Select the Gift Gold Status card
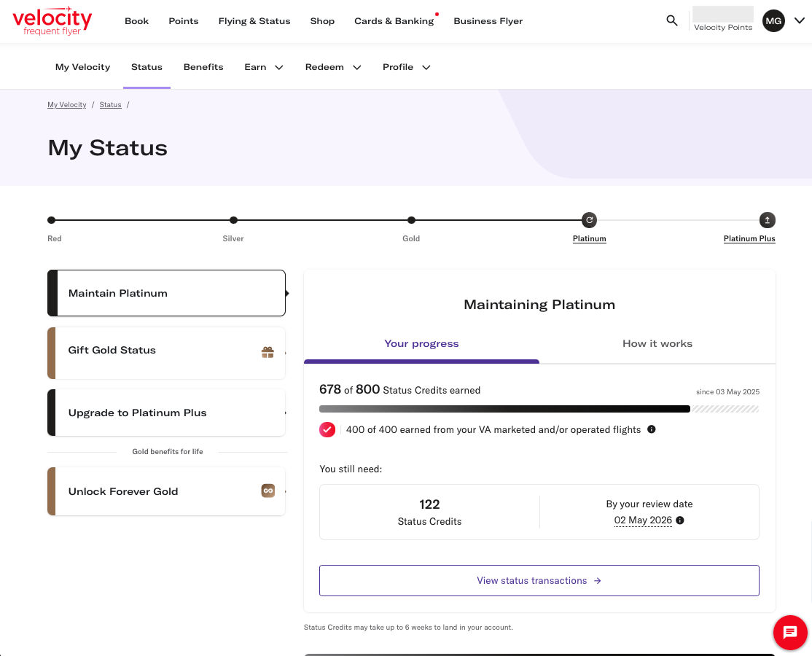 [166, 353]
